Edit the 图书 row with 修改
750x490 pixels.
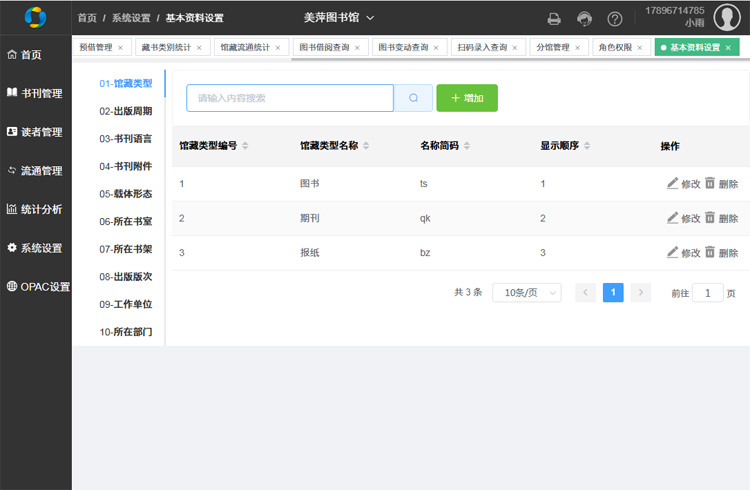coord(684,184)
